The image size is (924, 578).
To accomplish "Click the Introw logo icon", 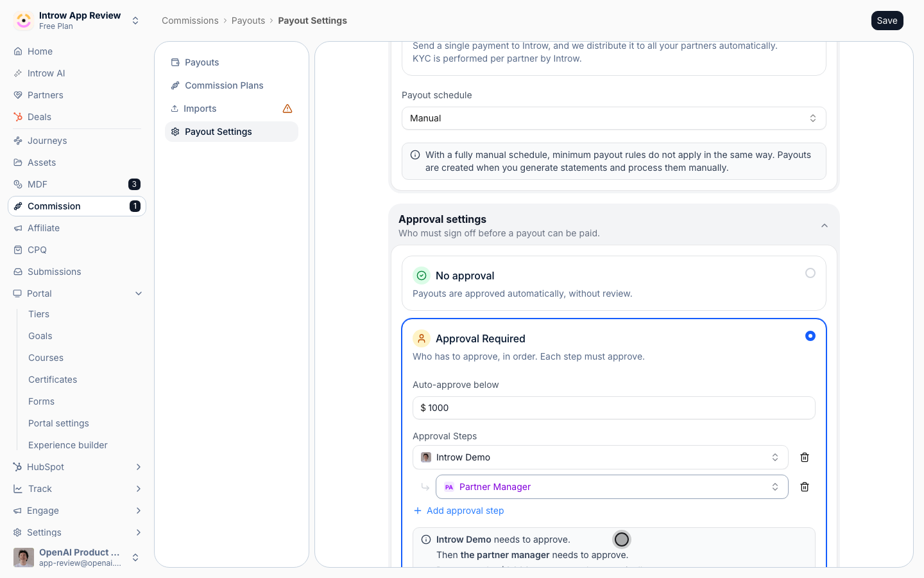I will [24, 21].
